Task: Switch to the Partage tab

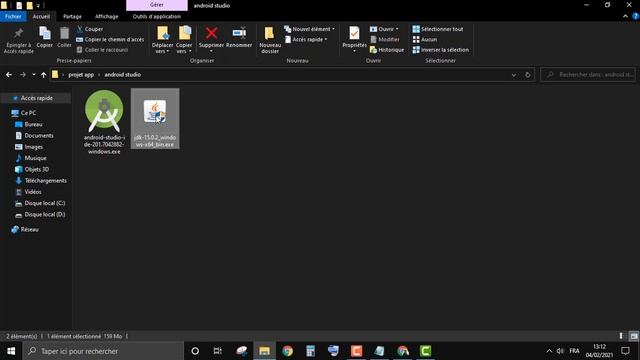Action: (x=72, y=16)
